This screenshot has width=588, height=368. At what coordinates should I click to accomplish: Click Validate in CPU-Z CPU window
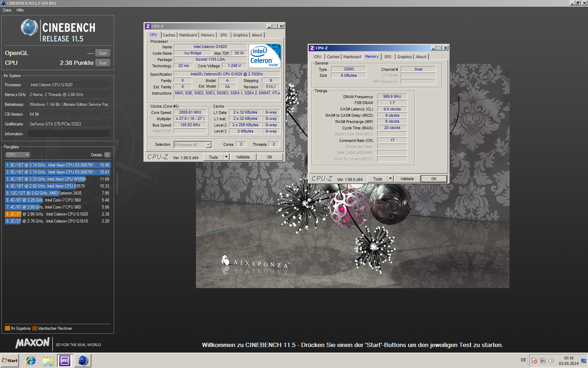click(x=243, y=157)
